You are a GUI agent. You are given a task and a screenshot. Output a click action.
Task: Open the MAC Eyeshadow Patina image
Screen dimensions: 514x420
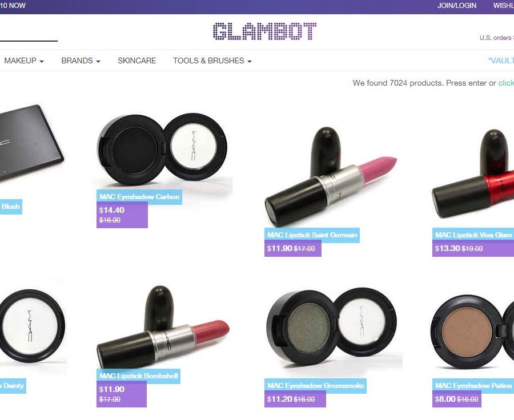[x=472, y=332]
